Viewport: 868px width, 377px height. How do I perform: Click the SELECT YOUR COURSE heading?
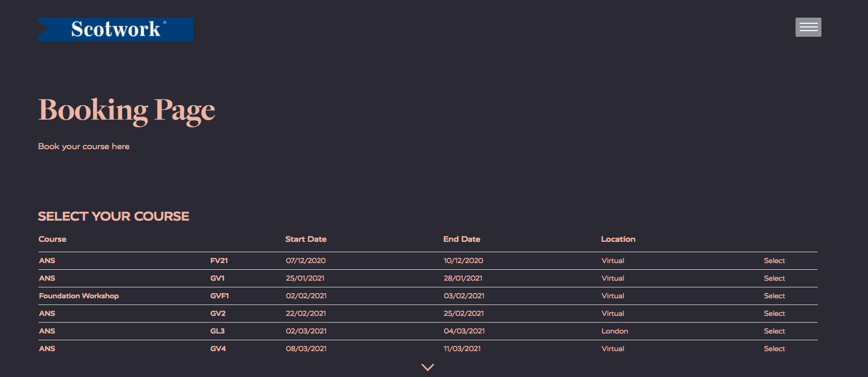coord(113,216)
